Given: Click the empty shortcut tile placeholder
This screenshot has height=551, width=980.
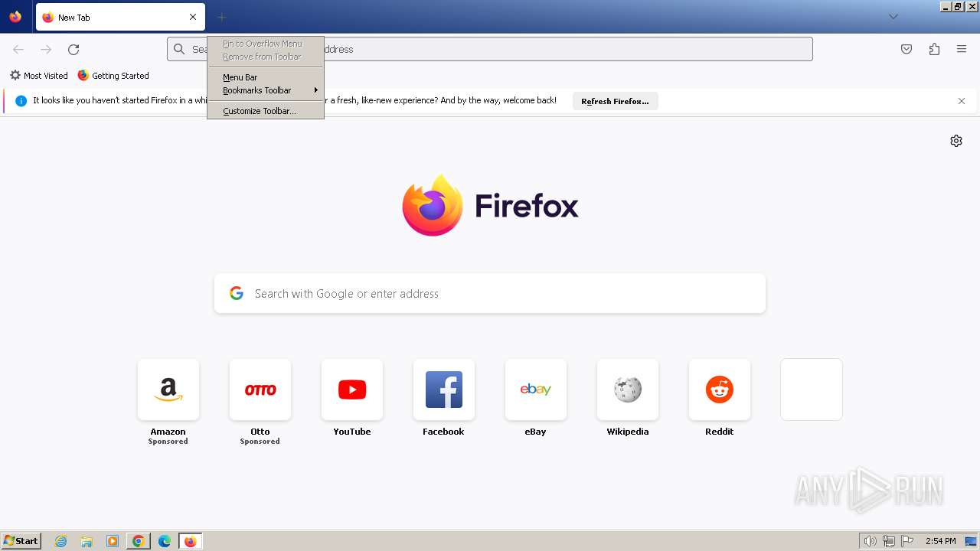Looking at the screenshot, I should point(812,390).
